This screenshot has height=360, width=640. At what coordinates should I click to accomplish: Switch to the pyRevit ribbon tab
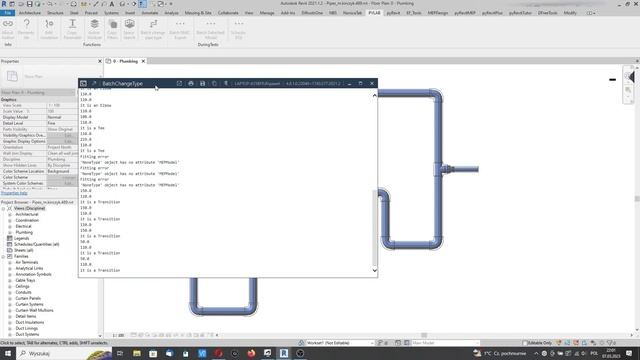point(393,13)
